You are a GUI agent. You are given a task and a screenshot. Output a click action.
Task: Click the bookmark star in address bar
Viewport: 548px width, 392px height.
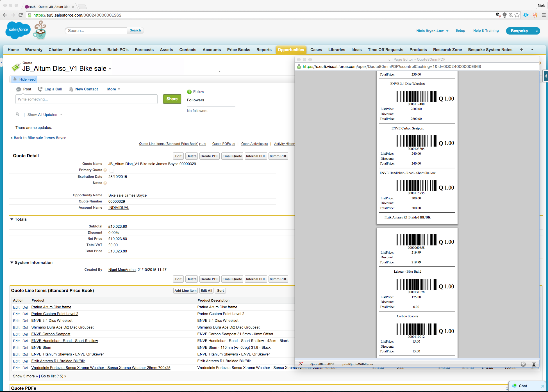pyautogui.click(x=517, y=15)
